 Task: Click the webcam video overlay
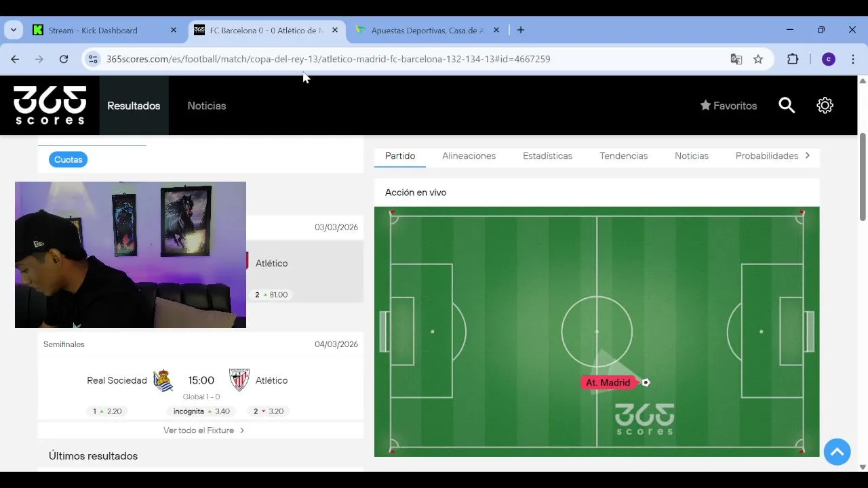click(x=130, y=255)
